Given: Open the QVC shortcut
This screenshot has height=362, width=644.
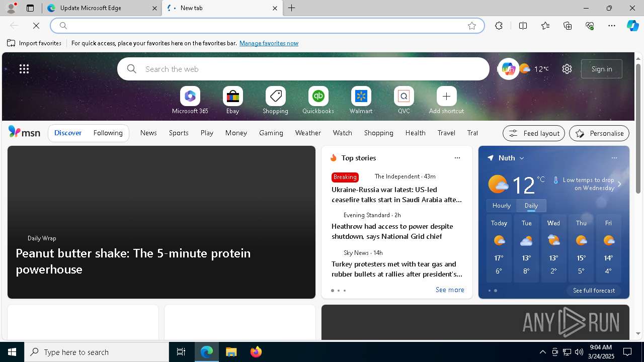Looking at the screenshot, I should click(x=404, y=101).
